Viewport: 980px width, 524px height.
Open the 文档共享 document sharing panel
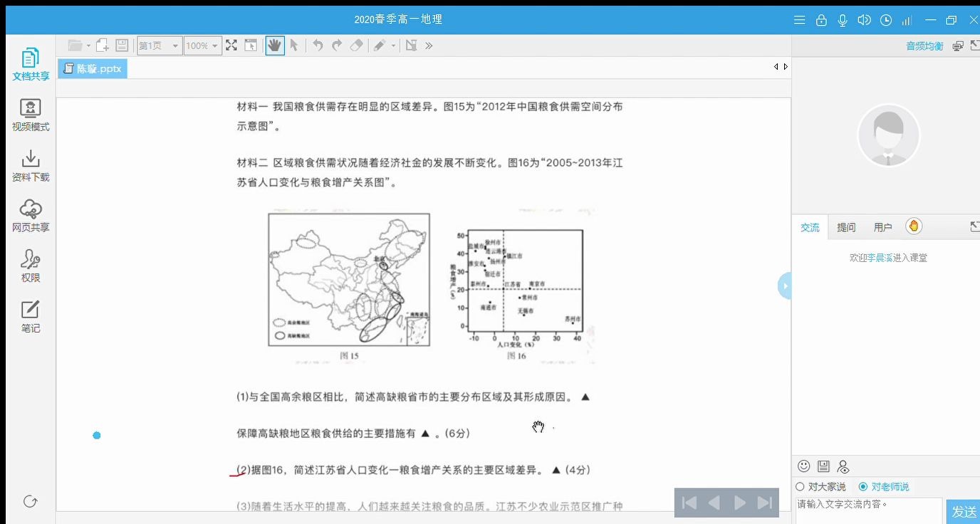tap(31, 64)
